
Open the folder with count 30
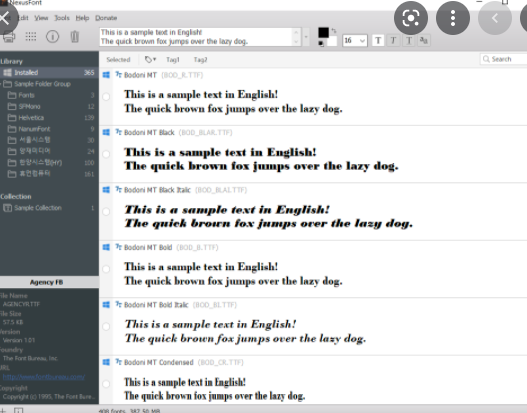[49, 140]
